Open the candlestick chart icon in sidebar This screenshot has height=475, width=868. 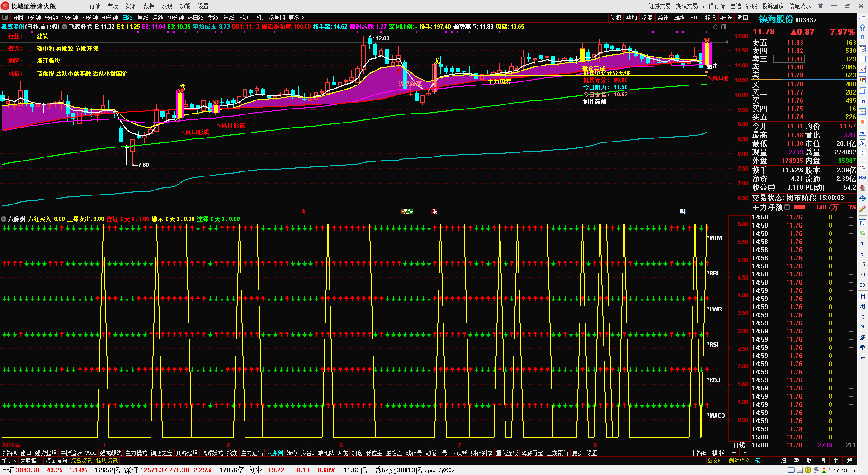tap(863, 80)
